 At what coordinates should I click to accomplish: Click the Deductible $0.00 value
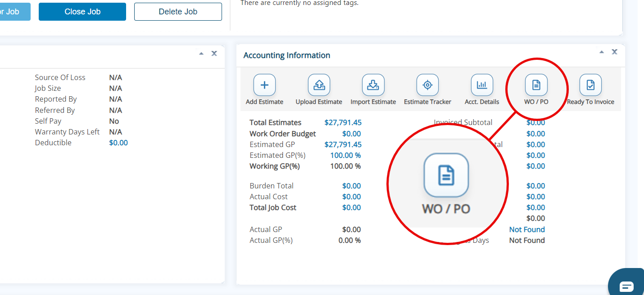[118, 143]
